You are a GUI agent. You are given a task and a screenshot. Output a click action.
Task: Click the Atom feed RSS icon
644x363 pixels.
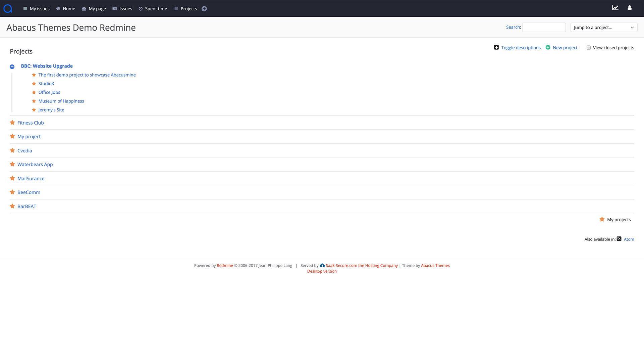pos(619,239)
